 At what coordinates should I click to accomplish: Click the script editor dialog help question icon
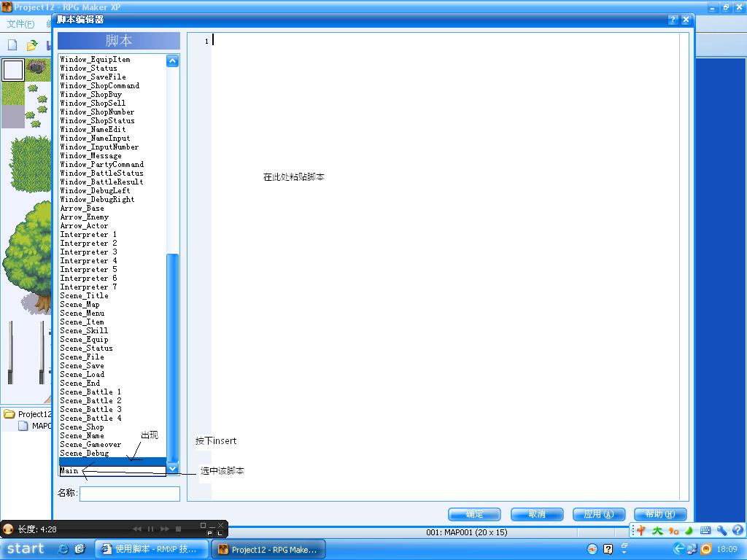click(672, 20)
